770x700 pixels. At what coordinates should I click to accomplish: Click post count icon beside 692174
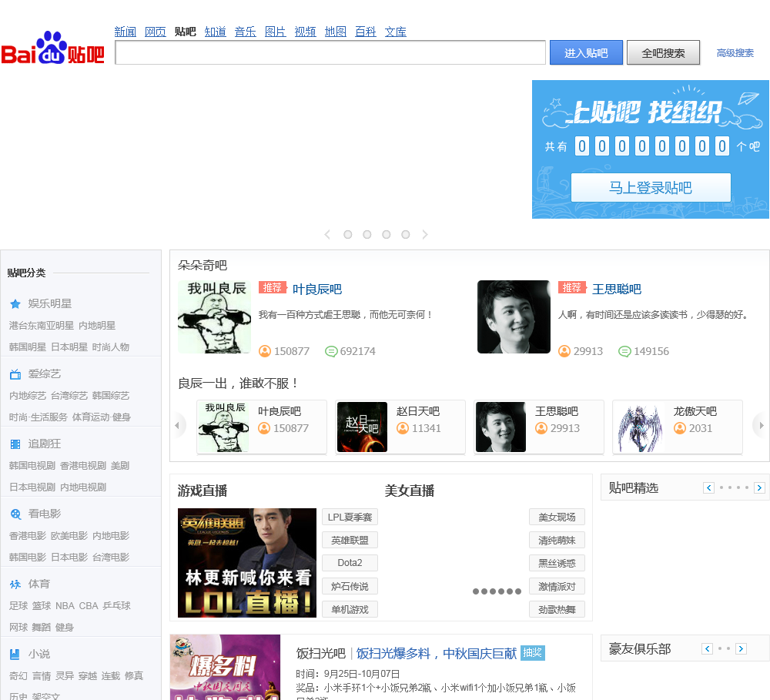[x=331, y=352]
